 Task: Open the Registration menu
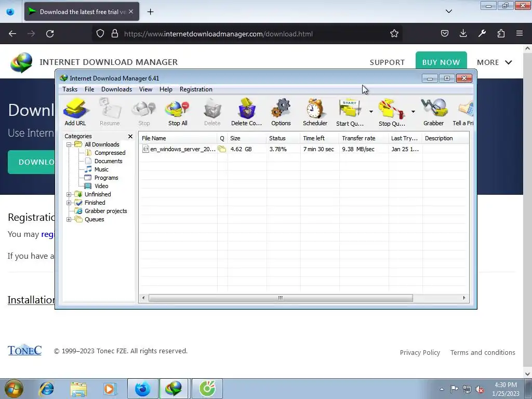coord(196,89)
